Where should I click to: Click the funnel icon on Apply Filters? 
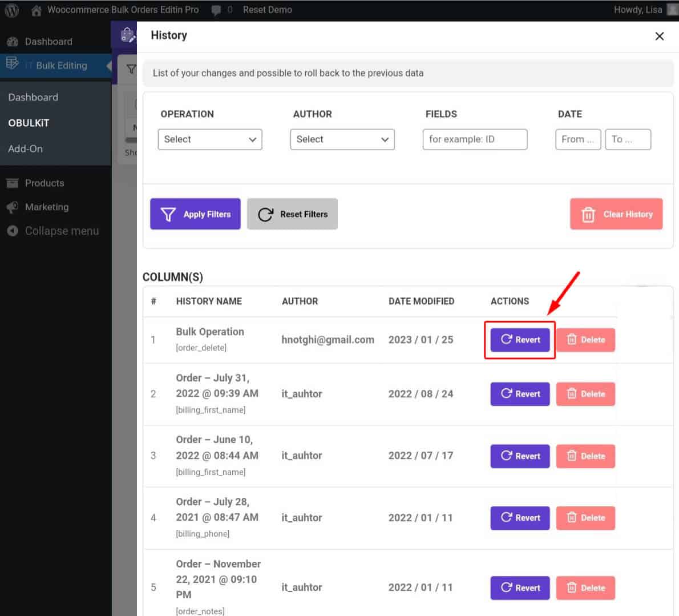(x=168, y=214)
